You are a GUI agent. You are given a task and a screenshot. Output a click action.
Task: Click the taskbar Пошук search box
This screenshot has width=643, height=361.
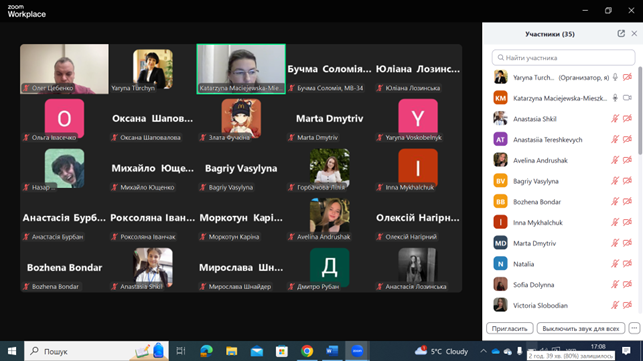pyautogui.click(x=96, y=351)
